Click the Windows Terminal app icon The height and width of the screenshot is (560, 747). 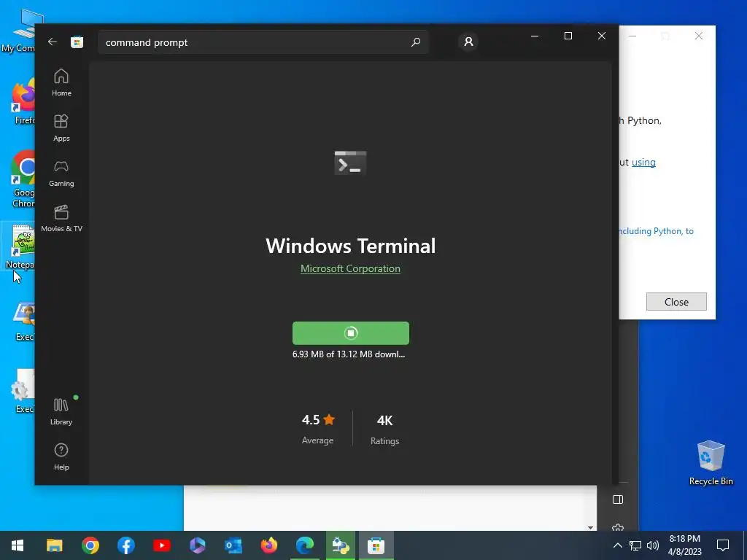[x=350, y=163]
